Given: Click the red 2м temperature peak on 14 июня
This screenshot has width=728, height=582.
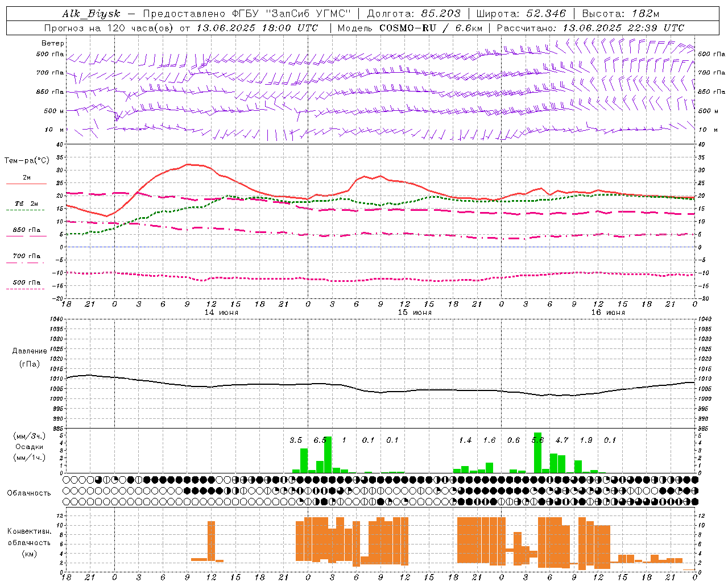Looking at the screenshot, I should [x=188, y=164].
